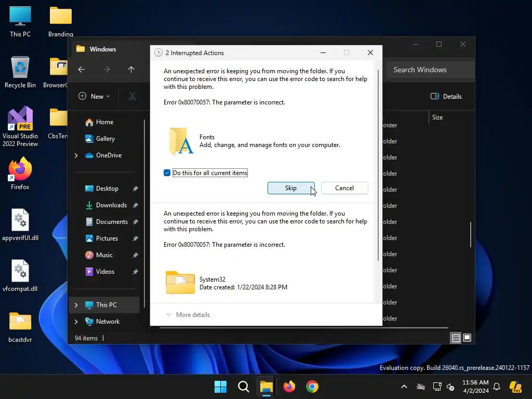The height and width of the screenshot is (399, 532).
Task: Click File Explorer in the taskbar
Action: [x=267, y=387]
